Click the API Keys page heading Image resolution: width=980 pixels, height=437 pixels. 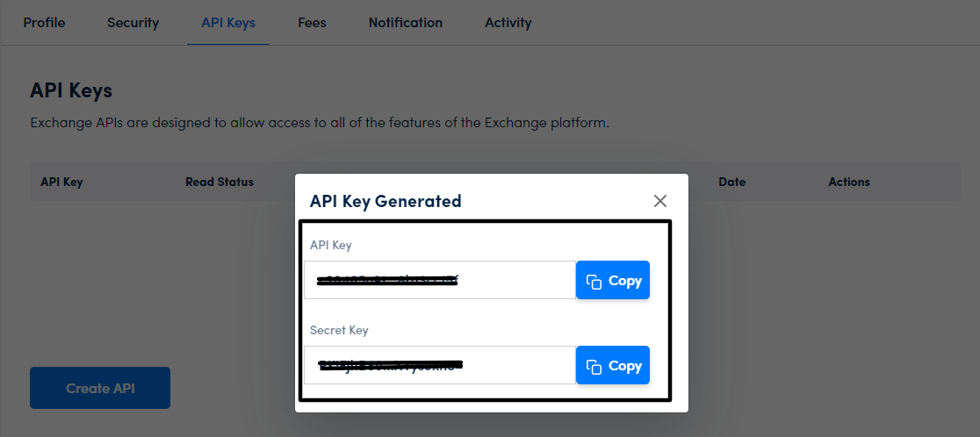click(x=71, y=90)
